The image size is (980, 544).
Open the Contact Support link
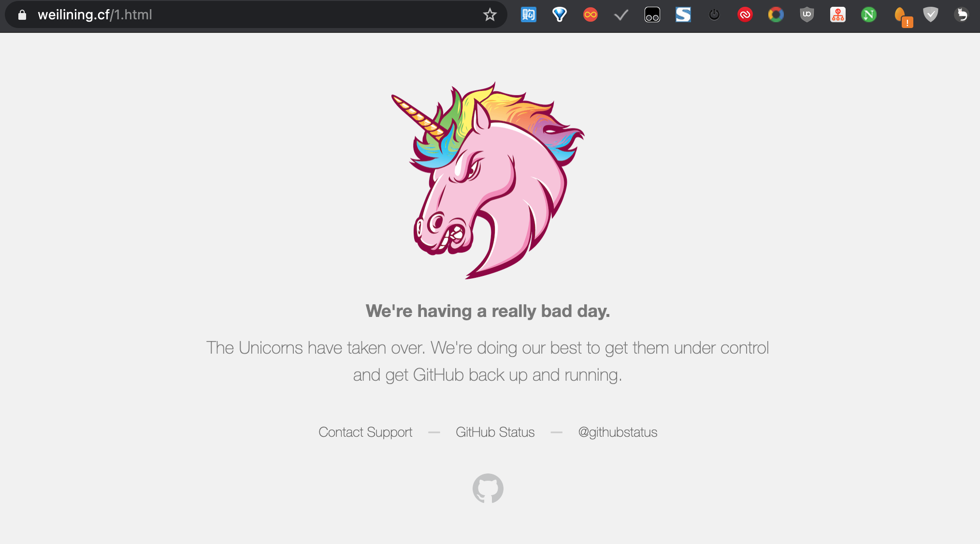coord(365,432)
